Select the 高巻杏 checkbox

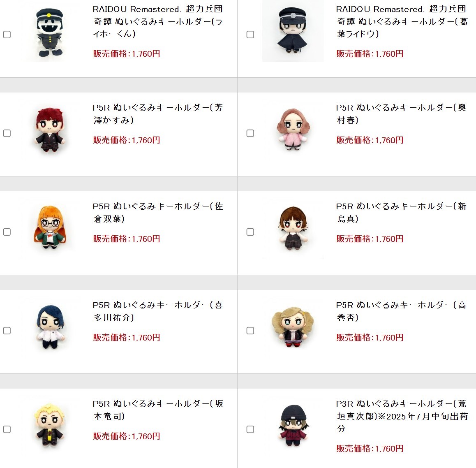(x=250, y=331)
